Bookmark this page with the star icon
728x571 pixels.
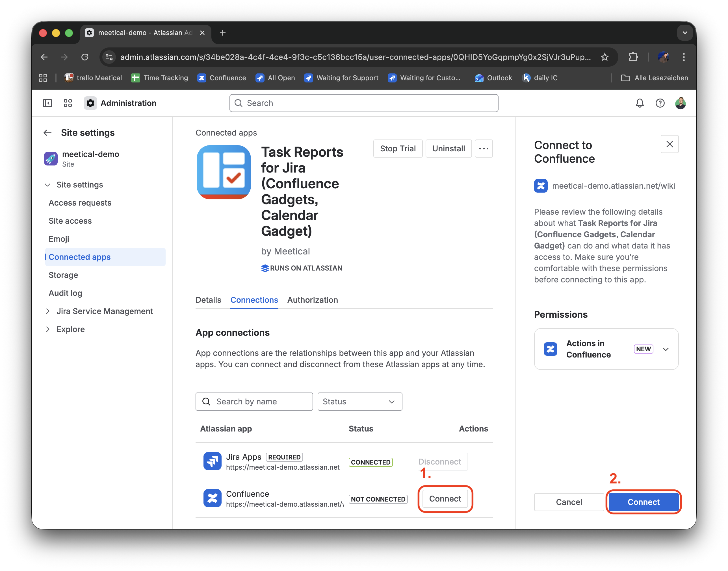coord(604,57)
